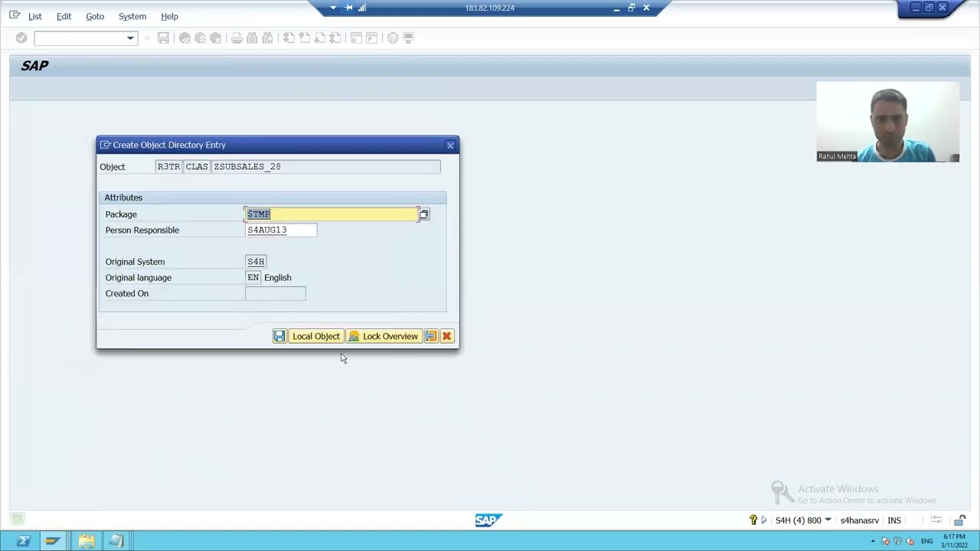Open the List menu
The height and width of the screenshot is (551, 980).
tap(35, 16)
